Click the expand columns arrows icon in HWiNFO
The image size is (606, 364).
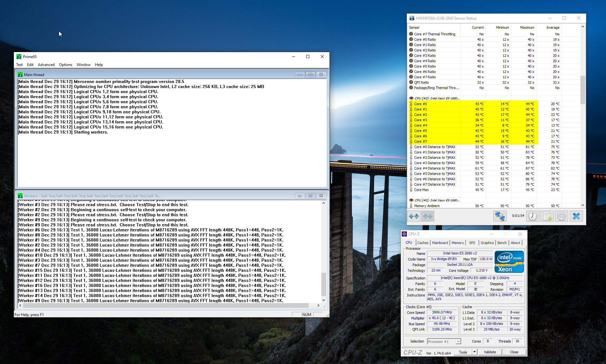pos(413,216)
